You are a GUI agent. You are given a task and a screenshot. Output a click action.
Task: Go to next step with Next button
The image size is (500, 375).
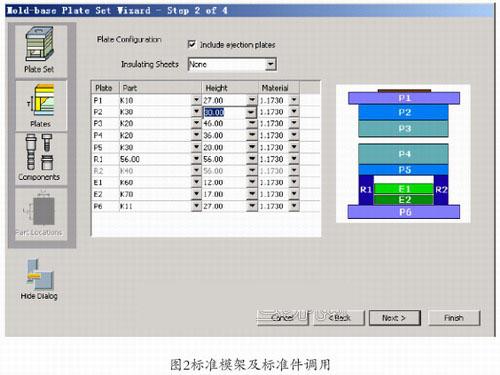click(395, 318)
